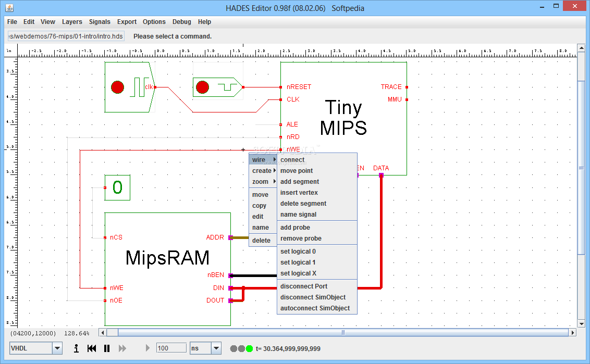Toggle the input switch showing 0
This screenshot has height=364, width=590.
pyautogui.click(x=117, y=187)
